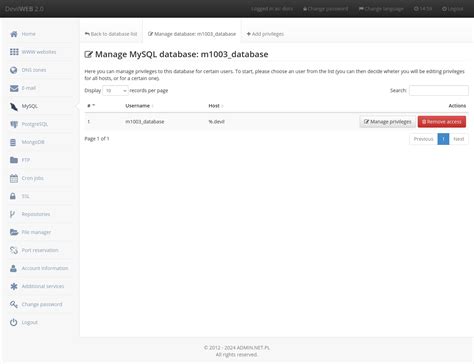
Task: Open WWW websites menu entry
Action: point(39,52)
